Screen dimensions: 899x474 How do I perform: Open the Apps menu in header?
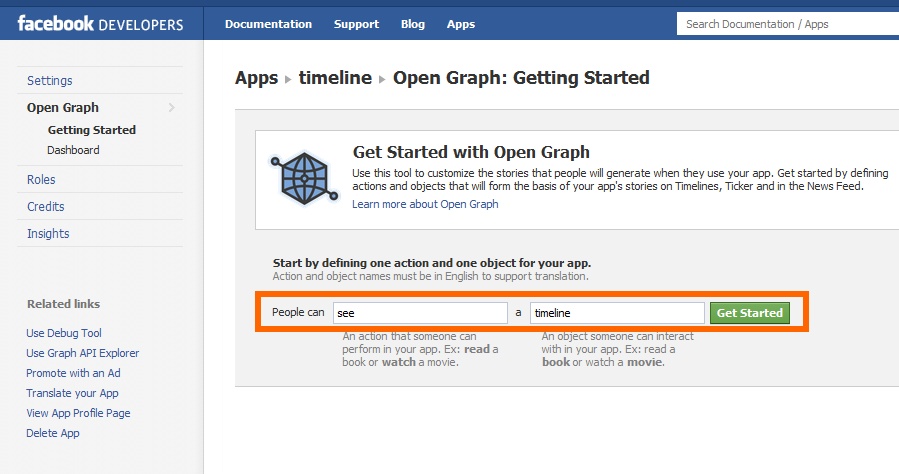461,24
